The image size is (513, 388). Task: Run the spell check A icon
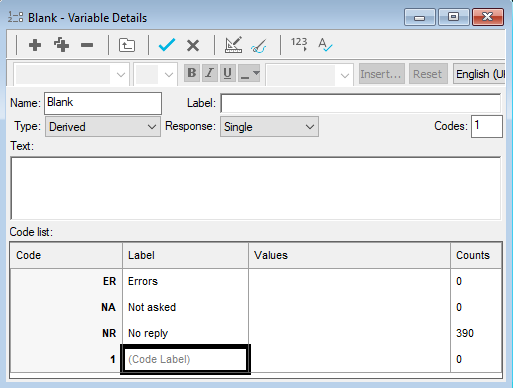(325, 45)
